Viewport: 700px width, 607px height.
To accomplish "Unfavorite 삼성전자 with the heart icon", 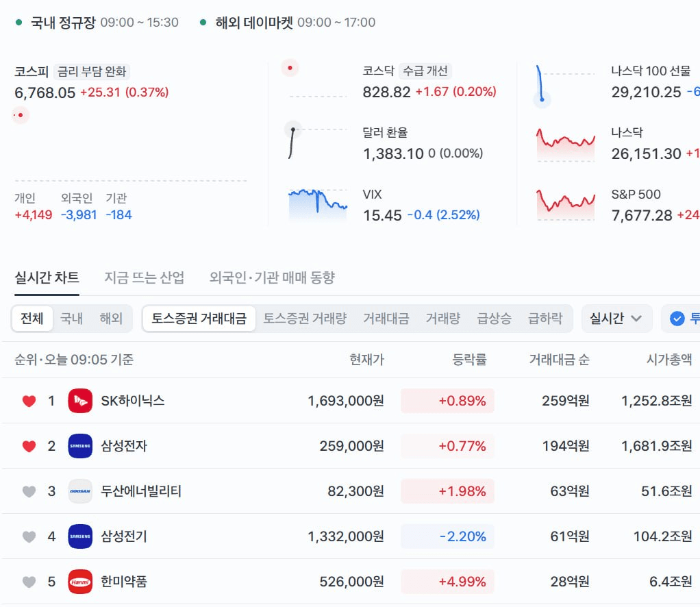I will (29, 446).
